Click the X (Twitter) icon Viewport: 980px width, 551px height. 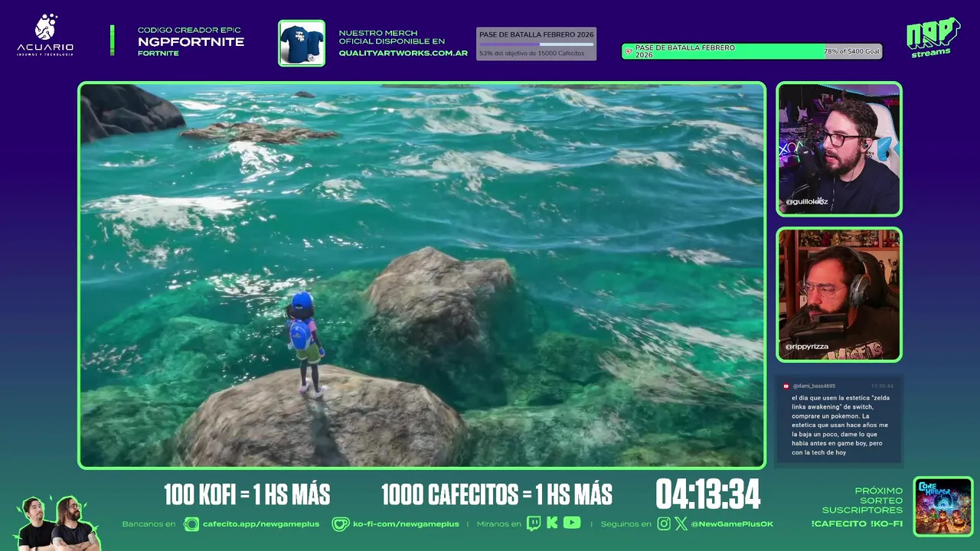coord(681,523)
